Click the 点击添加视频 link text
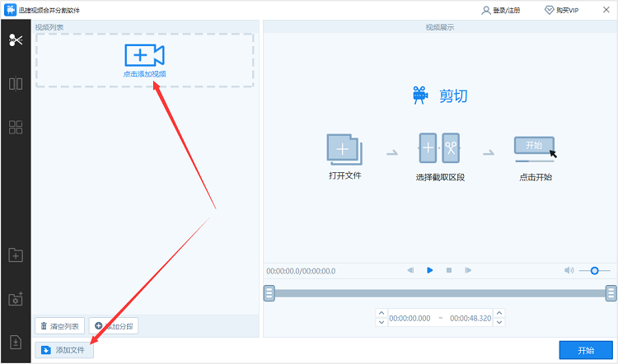Screen dimensions: 618x364 145,74
